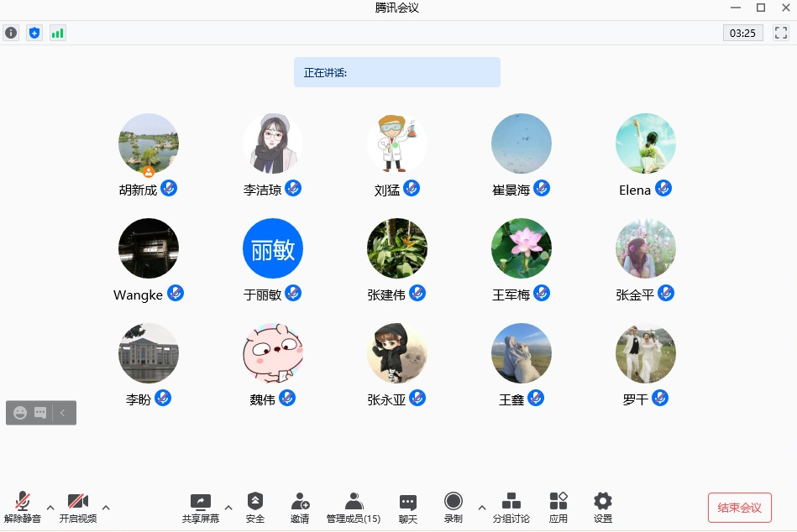Open the 安全 security menu
Screen dimensions: 797x532
[255, 508]
